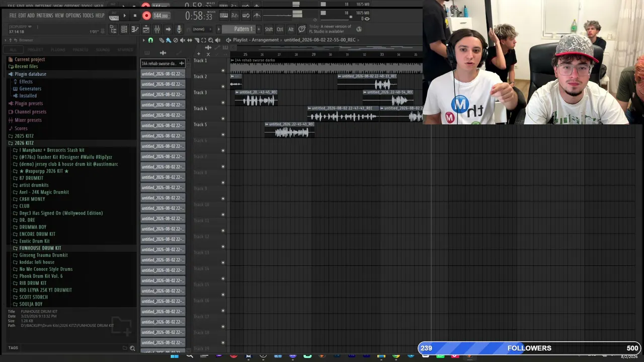This screenshot has width=644, height=362.
Task: Select the playlist Draw pencil tool
Action: (x=162, y=40)
